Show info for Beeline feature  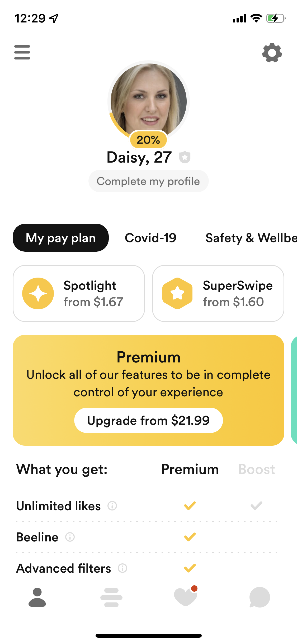(x=70, y=537)
